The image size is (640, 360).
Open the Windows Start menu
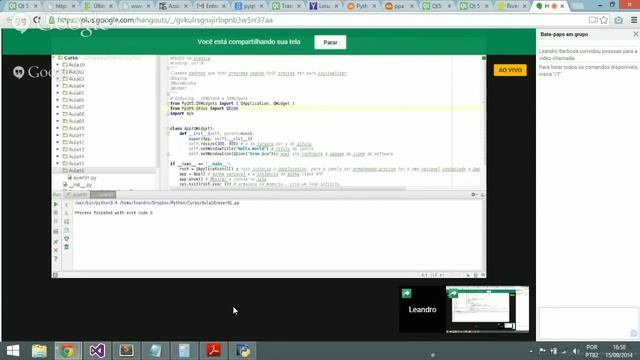(13, 351)
